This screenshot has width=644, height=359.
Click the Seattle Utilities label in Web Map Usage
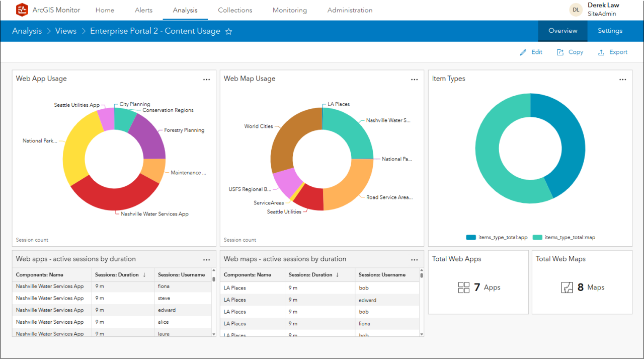point(284,212)
